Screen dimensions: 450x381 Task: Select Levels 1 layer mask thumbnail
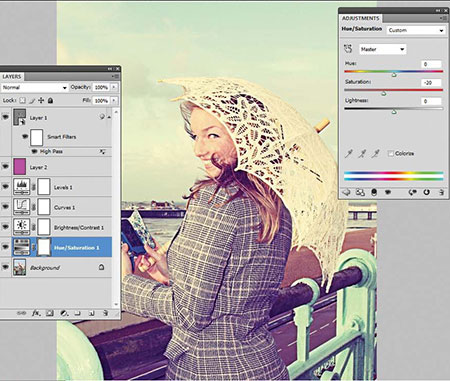click(x=44, y=186)
